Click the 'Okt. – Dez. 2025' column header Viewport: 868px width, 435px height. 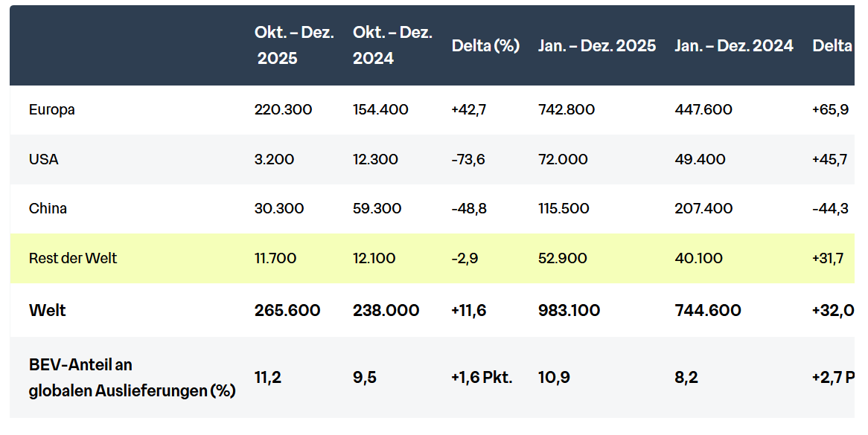[294, 45]
